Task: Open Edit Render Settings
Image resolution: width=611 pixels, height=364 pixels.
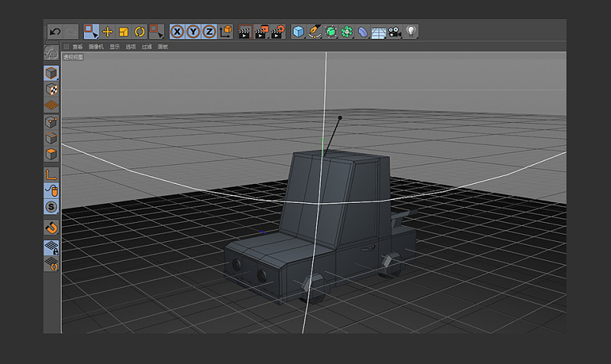Action: click(278, 32)
